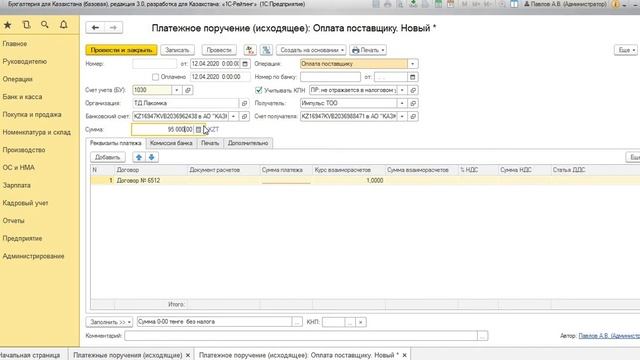Uncheck the Учитывать КПН checkbox
The image size is (640, 360).
pos(258,90)
